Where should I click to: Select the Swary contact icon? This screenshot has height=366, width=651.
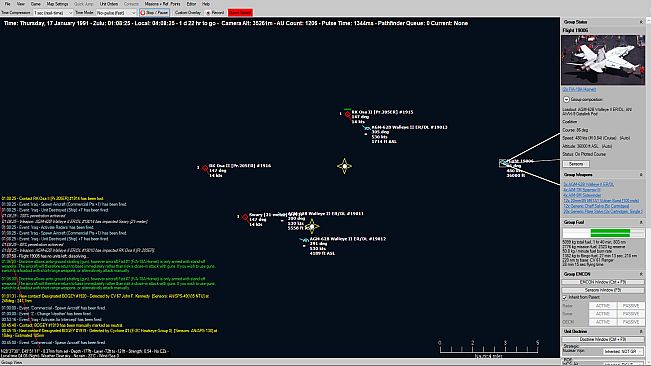tap(245, 217)
